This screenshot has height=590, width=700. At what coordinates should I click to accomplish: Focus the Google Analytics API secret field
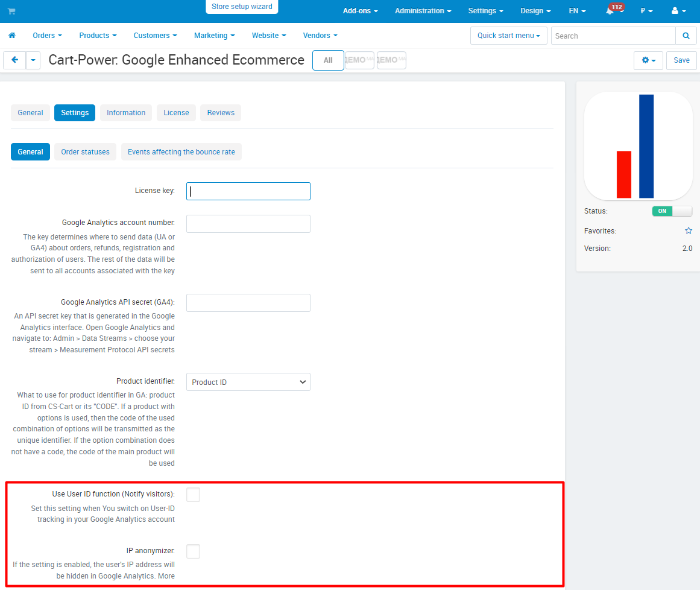(x=248, y=303)
